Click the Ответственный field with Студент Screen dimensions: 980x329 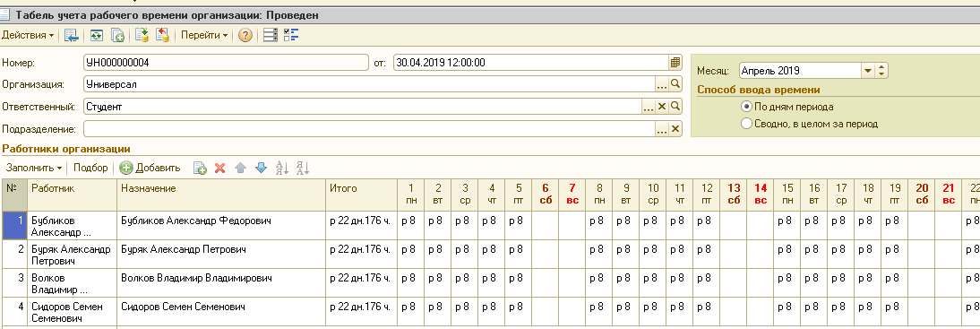(363, 107)
